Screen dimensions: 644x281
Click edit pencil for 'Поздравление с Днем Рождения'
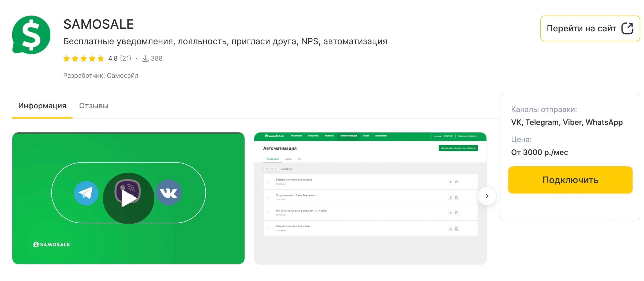coord(451,197)
